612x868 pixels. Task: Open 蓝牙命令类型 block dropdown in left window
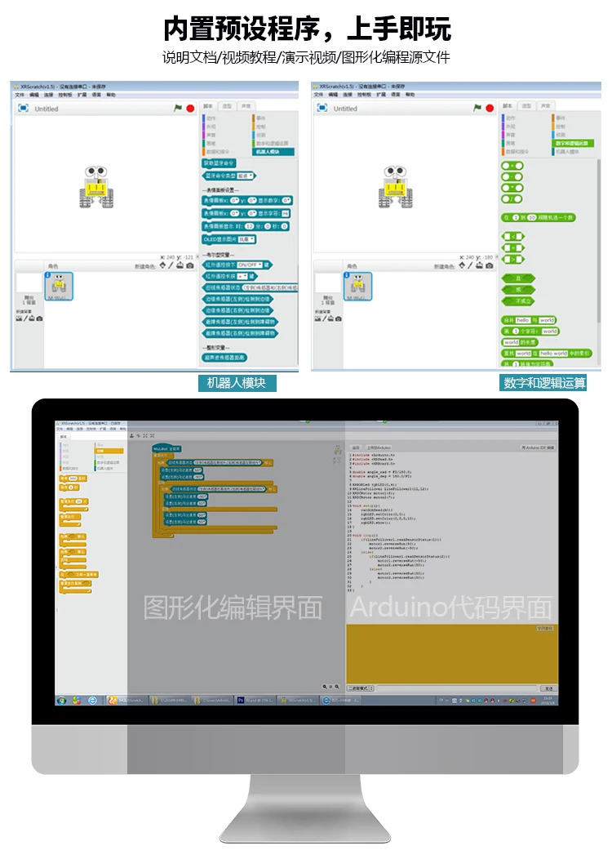[245, 176]
